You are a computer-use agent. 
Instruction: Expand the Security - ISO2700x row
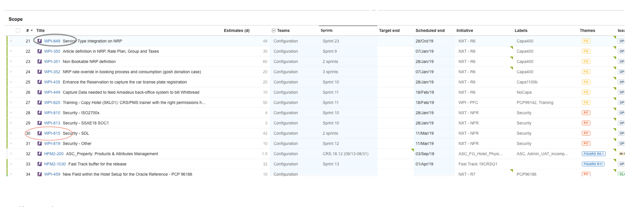[x=11, y=113]
